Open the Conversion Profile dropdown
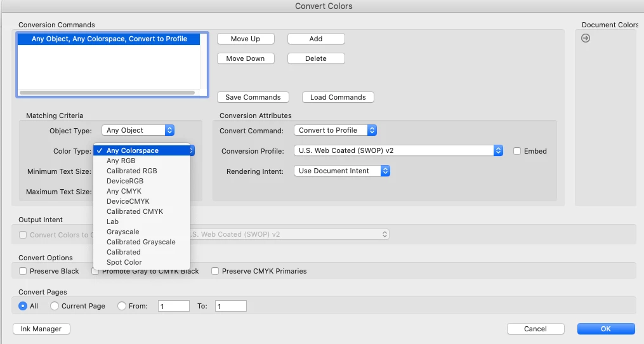The height and width of the screenshot is (344, 644). 398,150
